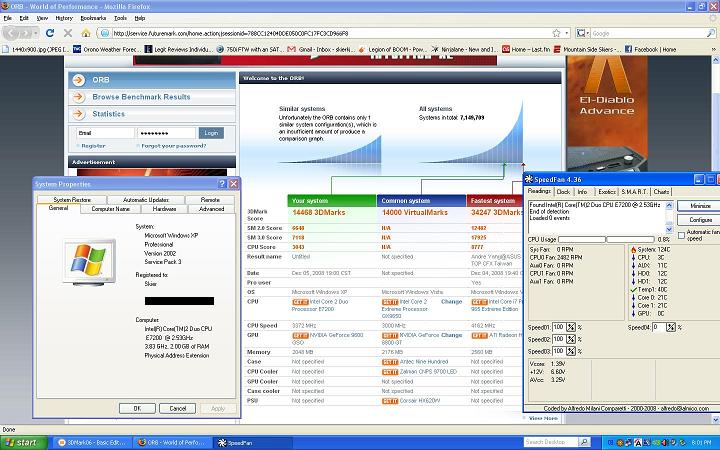The height and width of the screenshot is (450, 720).
Task: Click the Speed04 spinner icon in SpeedFan
Action: point(672,327)
